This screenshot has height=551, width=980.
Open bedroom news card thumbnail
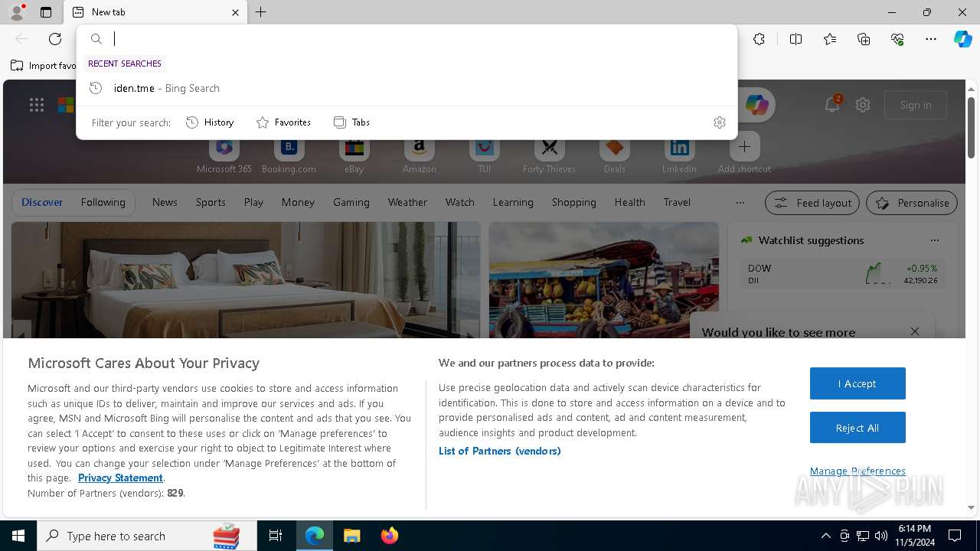(x=246, y=280)
